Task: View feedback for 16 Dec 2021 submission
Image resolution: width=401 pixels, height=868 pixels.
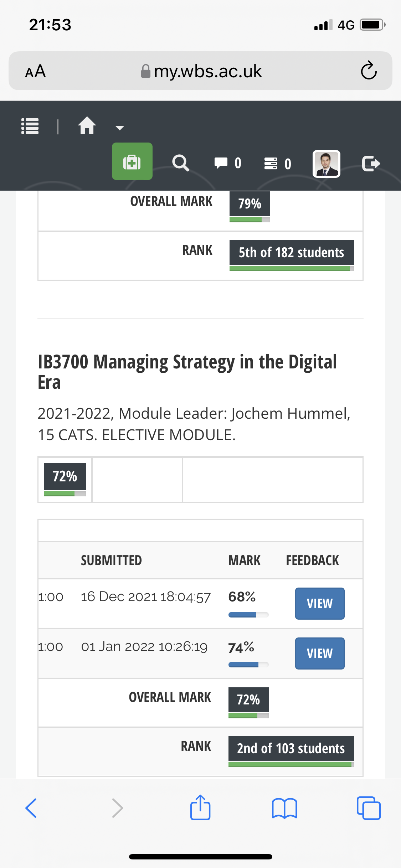Action: click(x=320, y=604)
